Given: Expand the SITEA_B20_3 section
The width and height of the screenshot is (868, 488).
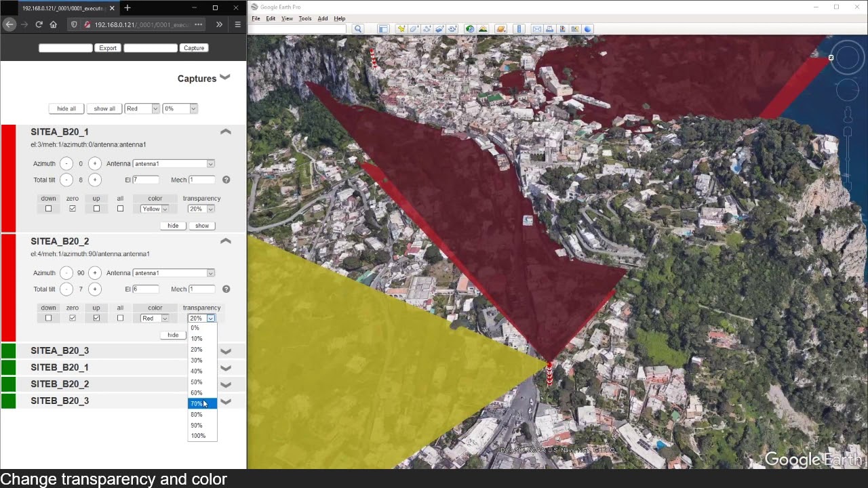Looking at the screenshot, I should pyautogui.click(x=226, y=351).
